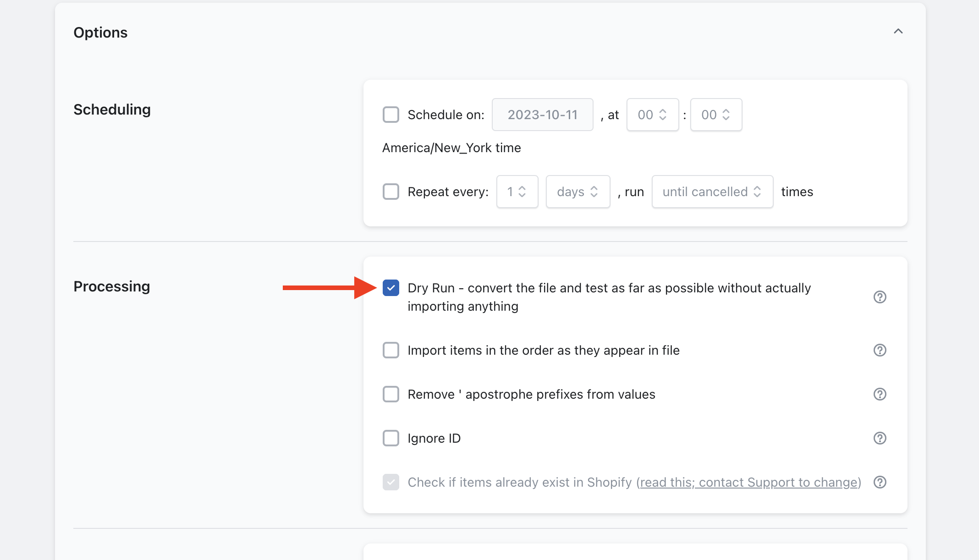Open the days interval dropdown
Image resolution: width=979 pixels, height=560 pixels.
(x=577, y=192)
